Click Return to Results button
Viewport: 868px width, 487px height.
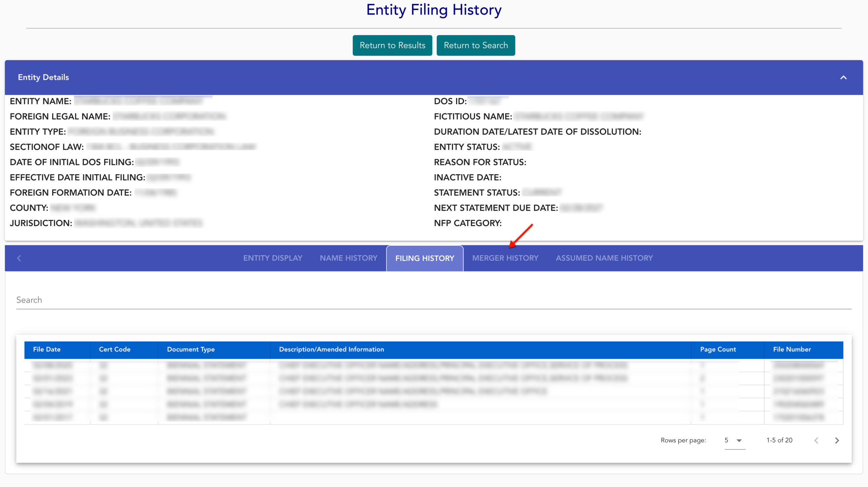tap(392, 45)
